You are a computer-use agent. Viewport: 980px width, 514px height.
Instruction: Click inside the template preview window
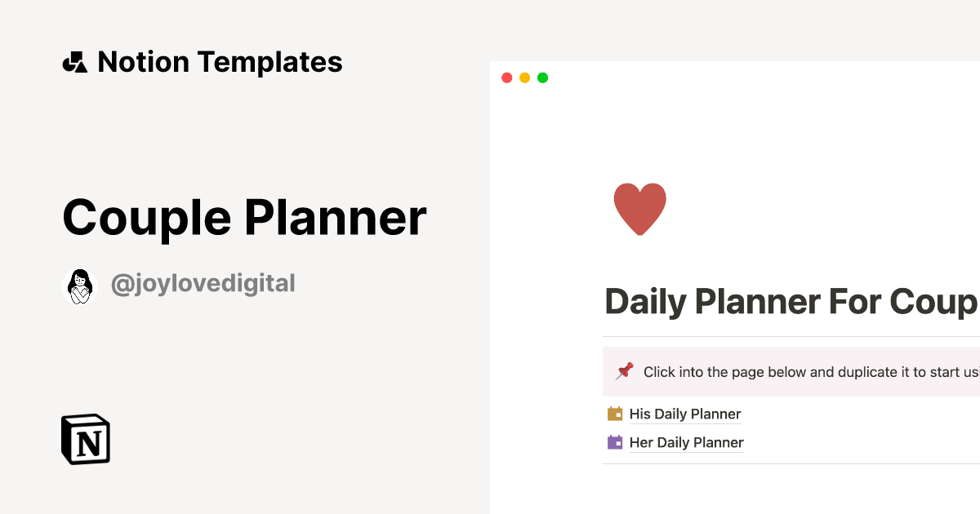735,245
